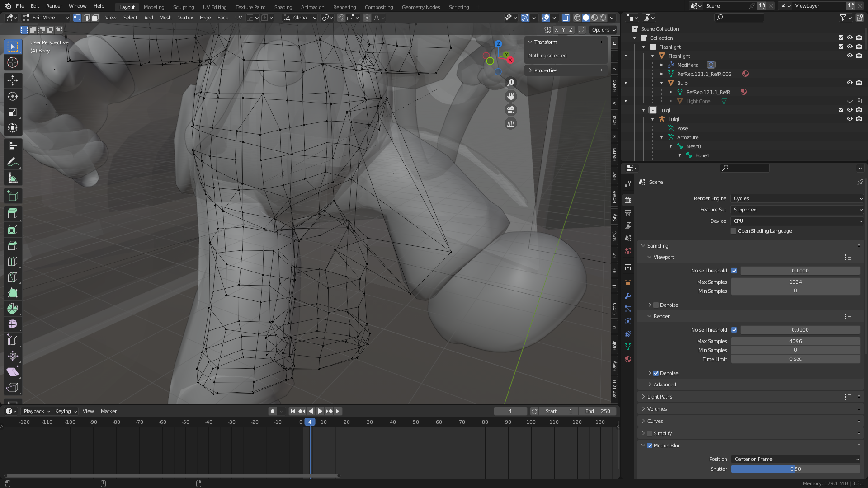Switch to the Geometry Nodes workspace tab
868x488 pixels.
(x=420, y=7)
